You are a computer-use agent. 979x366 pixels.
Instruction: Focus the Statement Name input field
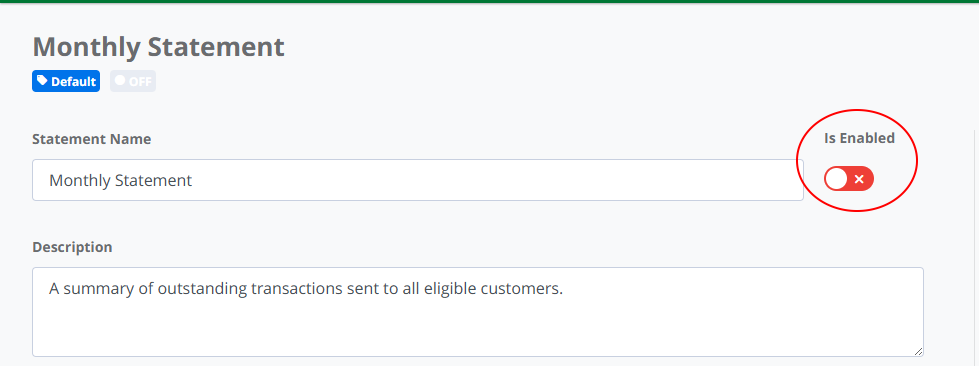click(418, 180)
